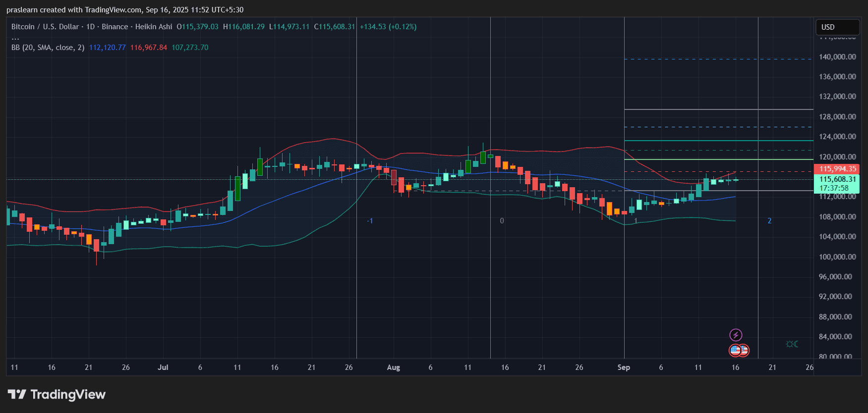
Task: Click the green BB lower value 107,273.70
Action: [x=190, y=48]
